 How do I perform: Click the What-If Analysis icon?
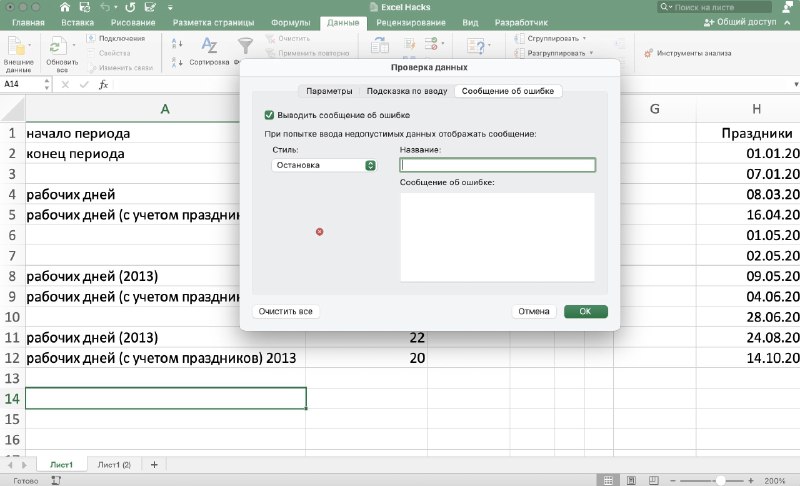click(476, 46)
